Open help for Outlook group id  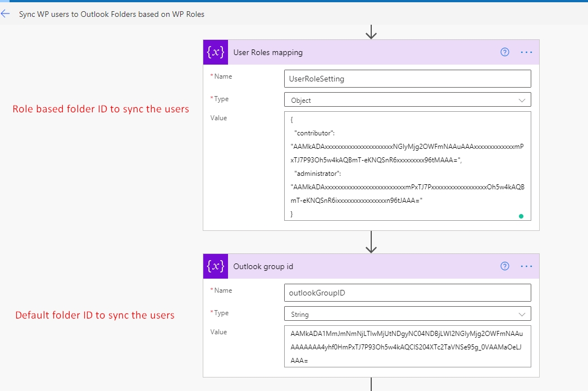[505, 266]
